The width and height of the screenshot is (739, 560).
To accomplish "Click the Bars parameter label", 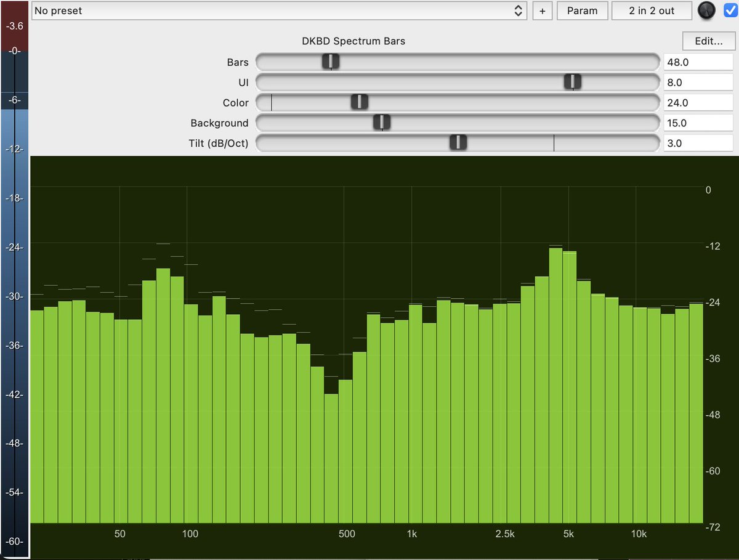I will (x=238, y=62).
